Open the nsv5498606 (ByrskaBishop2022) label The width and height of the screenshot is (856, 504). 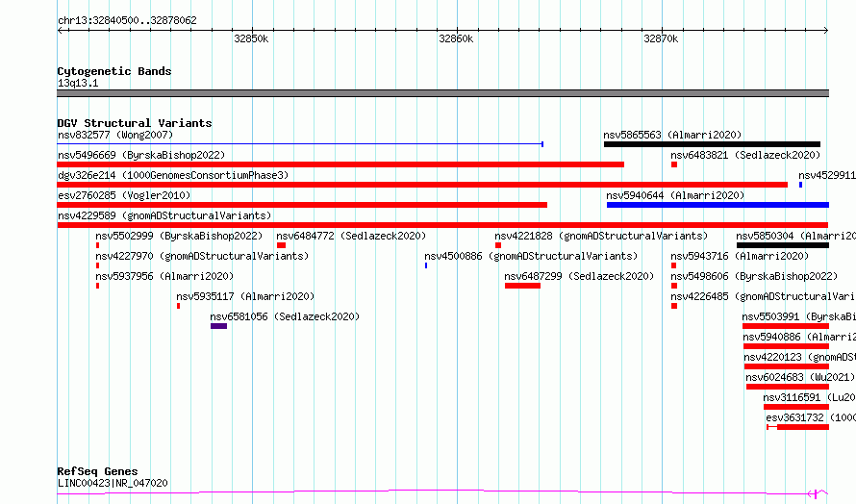pos(754,276)
